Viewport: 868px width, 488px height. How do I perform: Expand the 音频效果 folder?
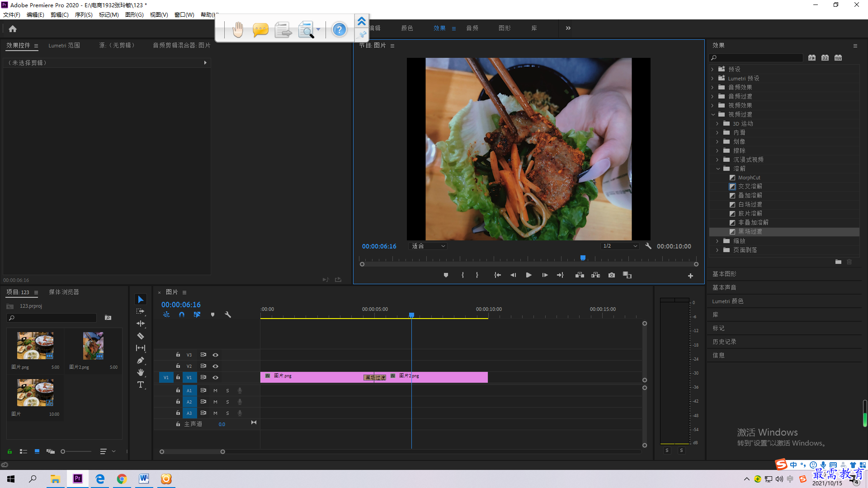point(712,87)
